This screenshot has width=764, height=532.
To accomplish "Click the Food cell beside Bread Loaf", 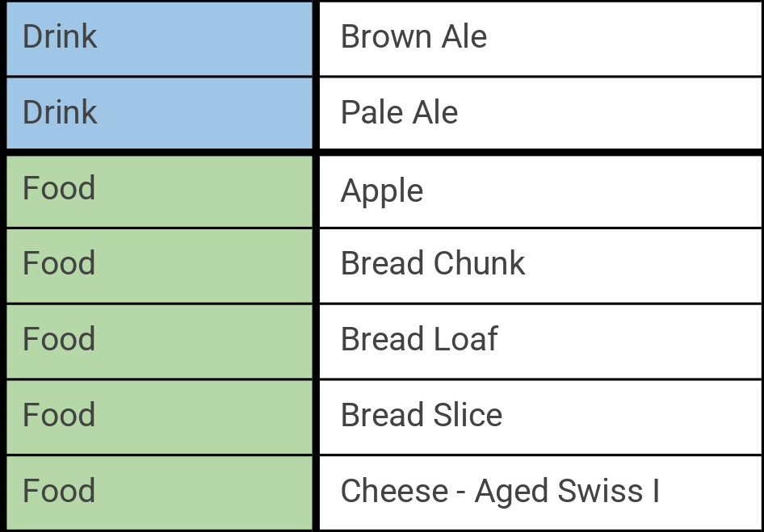I will (x=159, y=341).
